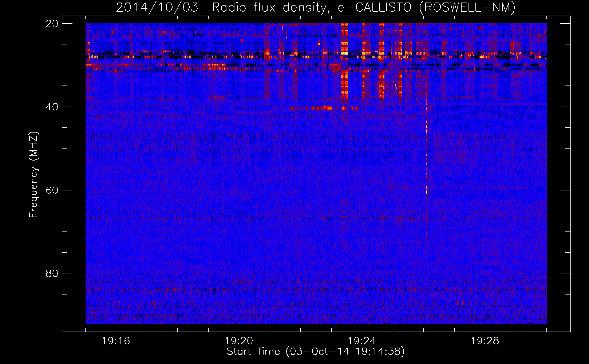Click the 40 MHz frequency tick label
589x364 pixels.
[x=52, y=107]
